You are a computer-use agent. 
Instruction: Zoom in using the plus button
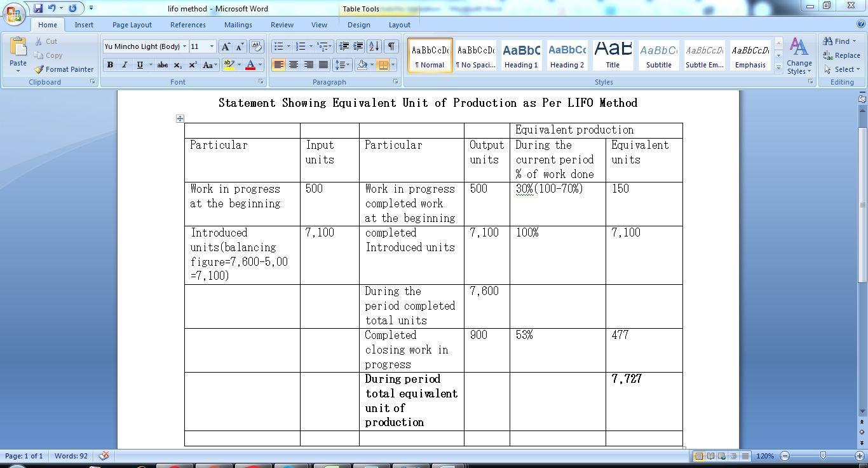click(x=860, y=456)
